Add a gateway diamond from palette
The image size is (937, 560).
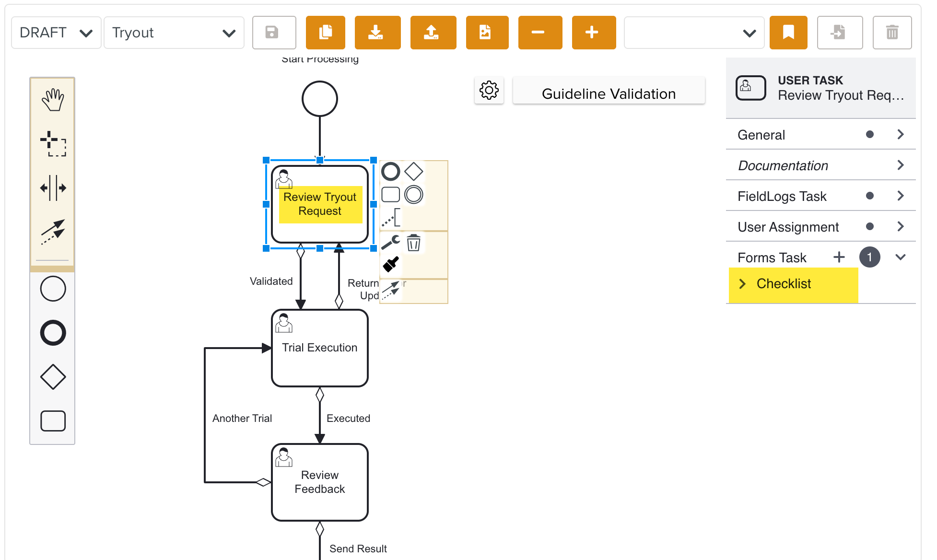(x=53, y=376)
